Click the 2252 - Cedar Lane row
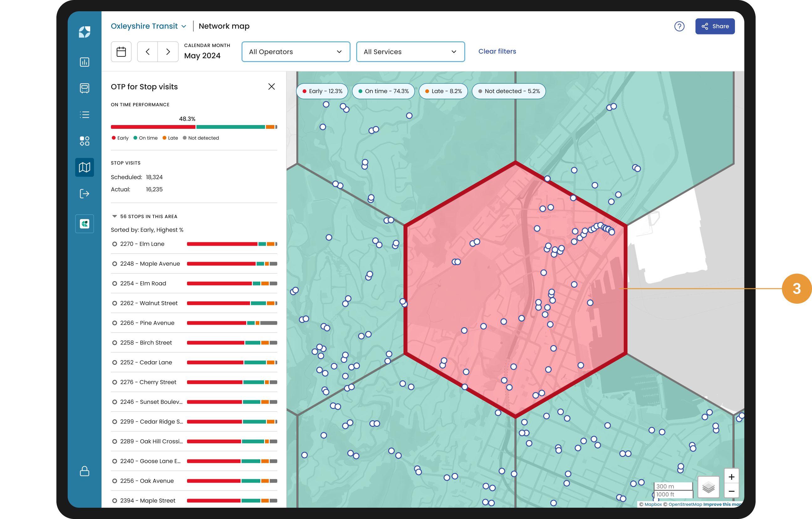 [x=194, y=362]
